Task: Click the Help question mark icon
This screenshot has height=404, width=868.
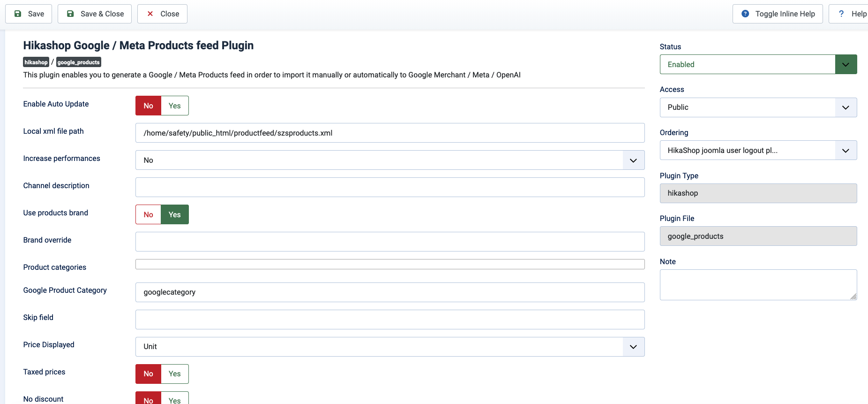Action: [841, 14]
